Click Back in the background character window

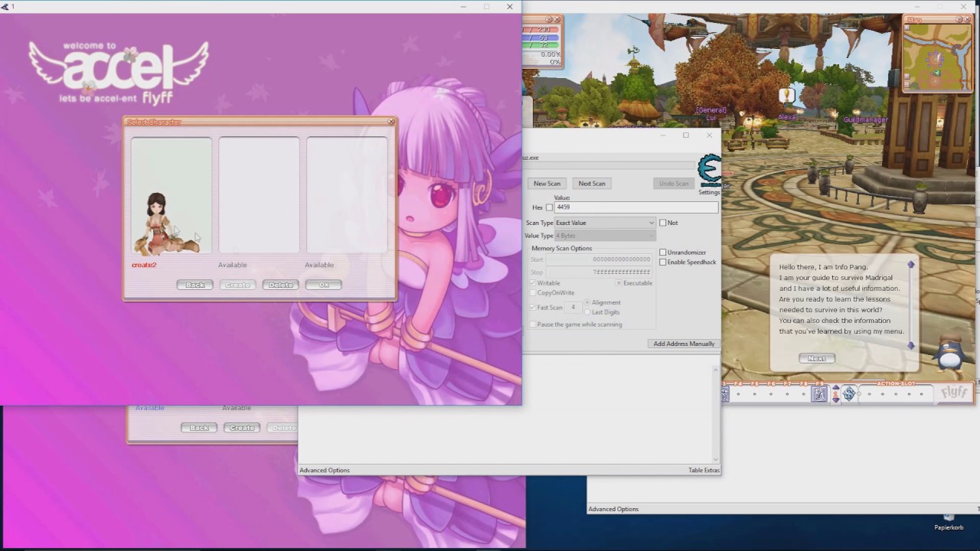coord(199,428)
